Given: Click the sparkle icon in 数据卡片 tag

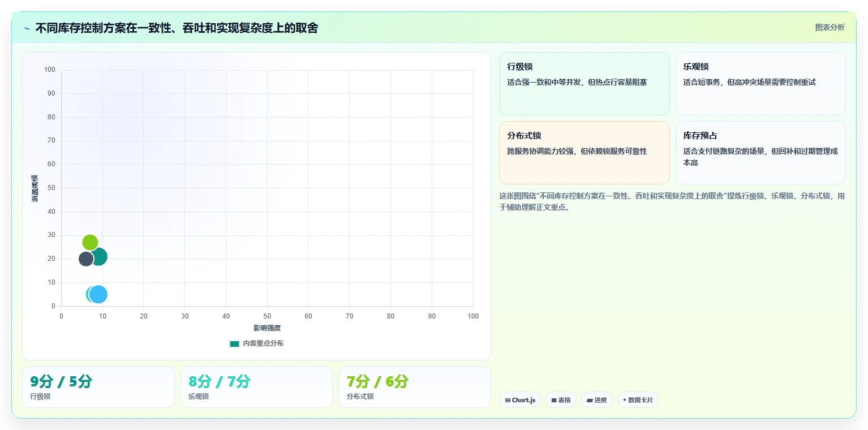Looking at the screenshot, I should (625, 399).
